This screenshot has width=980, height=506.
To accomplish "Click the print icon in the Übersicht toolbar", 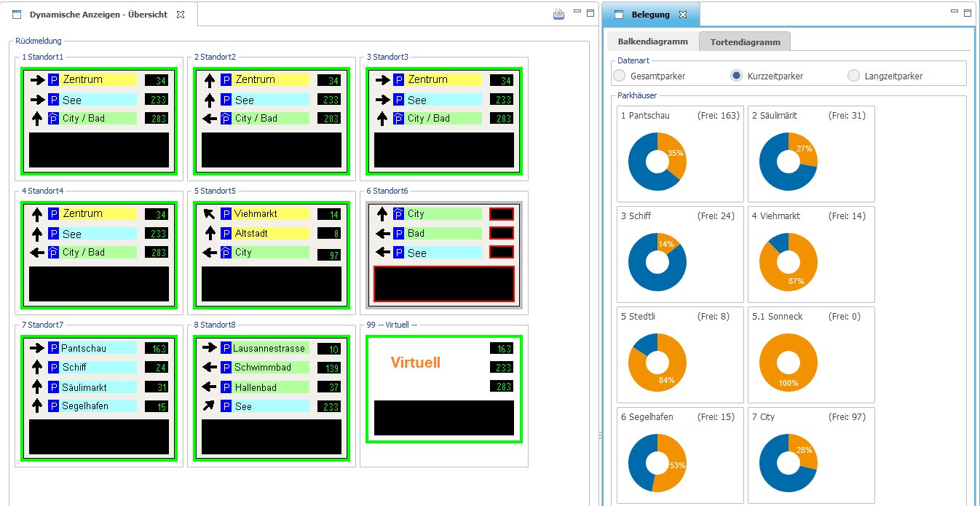I will click(558, 13).
